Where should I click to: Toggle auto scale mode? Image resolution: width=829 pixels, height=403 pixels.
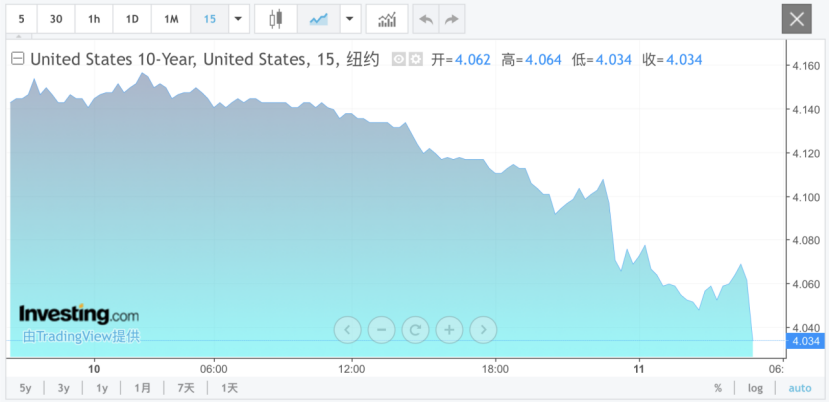[800, 388]
